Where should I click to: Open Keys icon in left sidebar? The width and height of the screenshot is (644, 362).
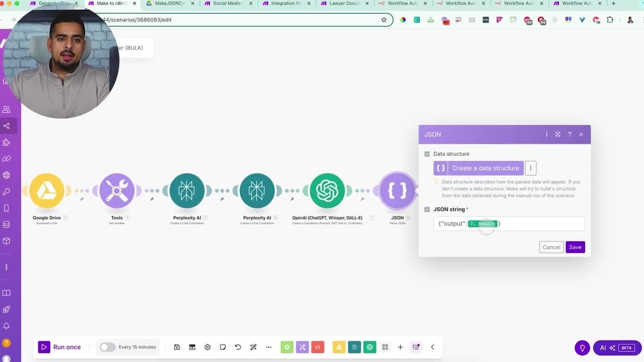pos(7,192)
